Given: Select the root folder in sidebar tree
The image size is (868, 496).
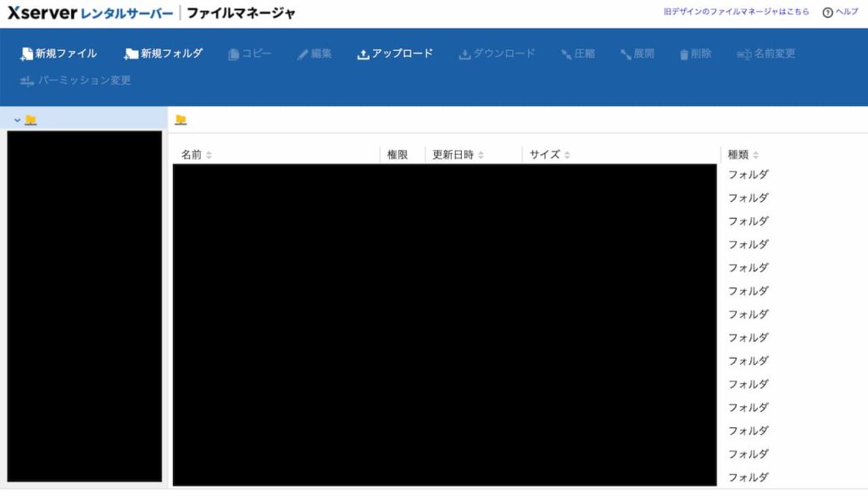Looking at the screenshot, I should click(31, 120).
